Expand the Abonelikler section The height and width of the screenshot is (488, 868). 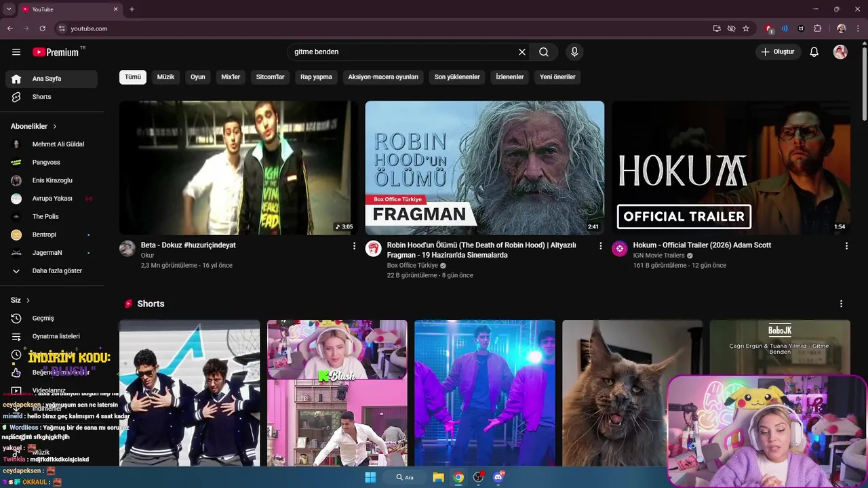pos(34,126)
